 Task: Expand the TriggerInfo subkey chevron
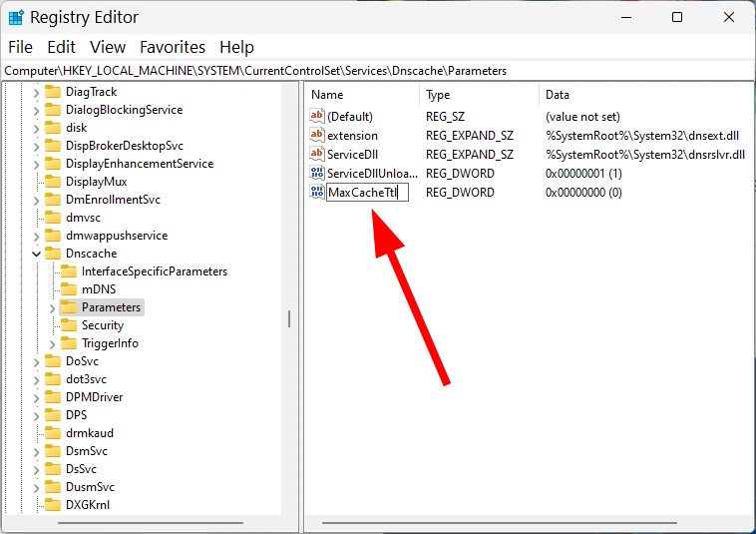pyautogui.click(x=52, y=343)
